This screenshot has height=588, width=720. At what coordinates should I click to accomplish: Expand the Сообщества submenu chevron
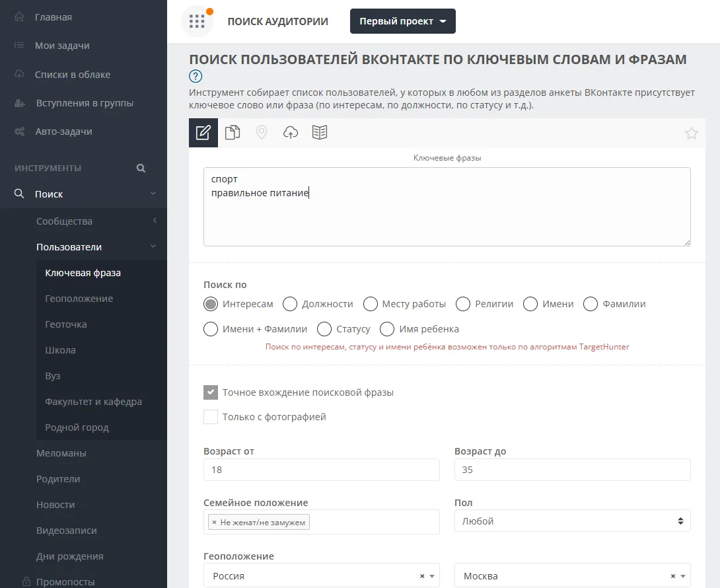pos(155,221)
